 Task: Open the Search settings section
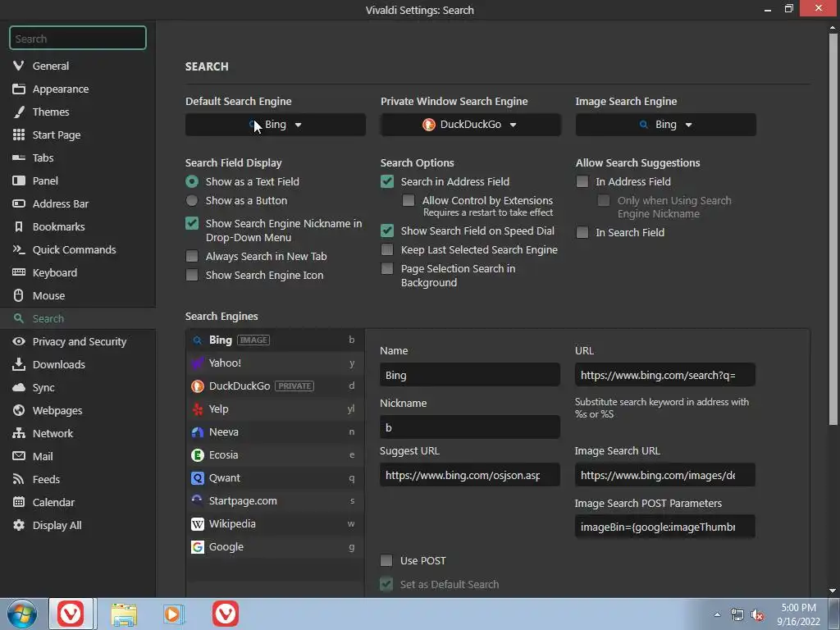[x=78, y=318]
